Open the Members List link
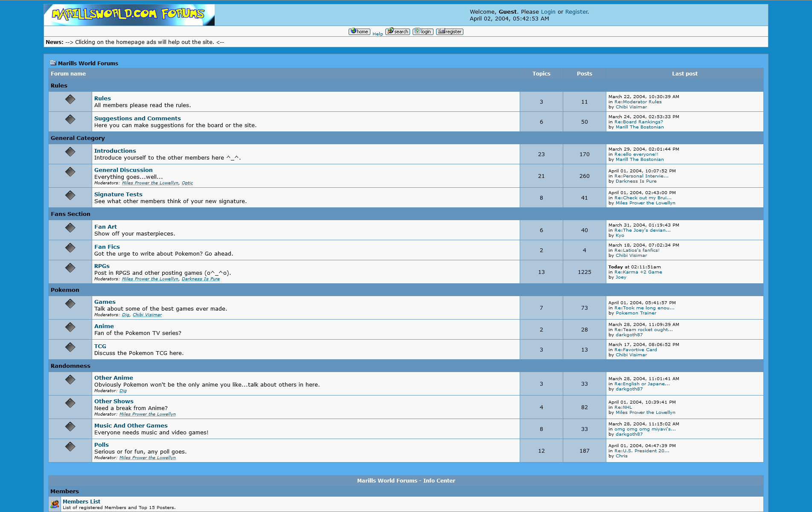This screenshot has height=512, width=812. click(x=81, y=501)
